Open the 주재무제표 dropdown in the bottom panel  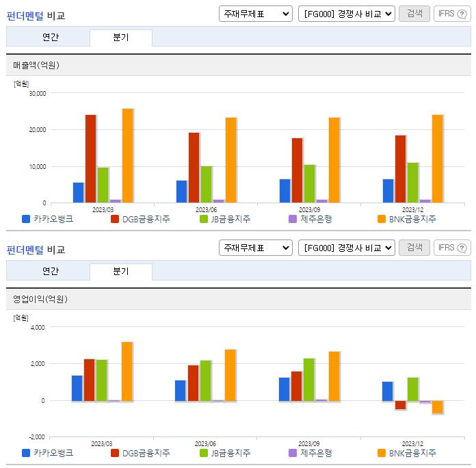point(256,248)
